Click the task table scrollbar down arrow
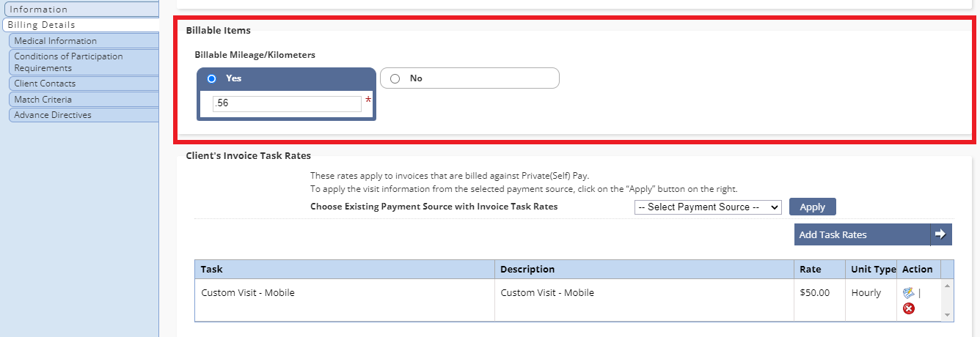The image size is (980, 337). coord(947,315)
